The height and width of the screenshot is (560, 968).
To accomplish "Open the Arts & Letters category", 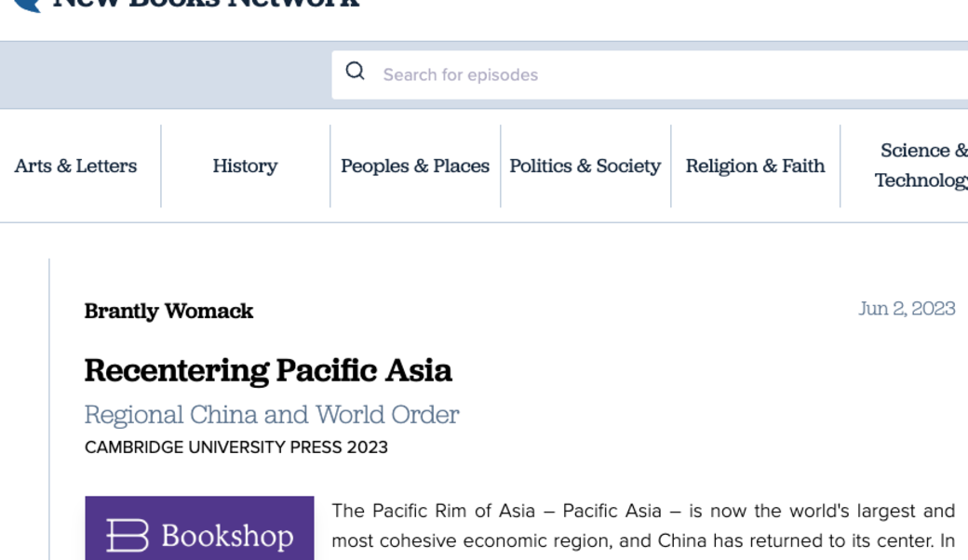I will (75, 166).
